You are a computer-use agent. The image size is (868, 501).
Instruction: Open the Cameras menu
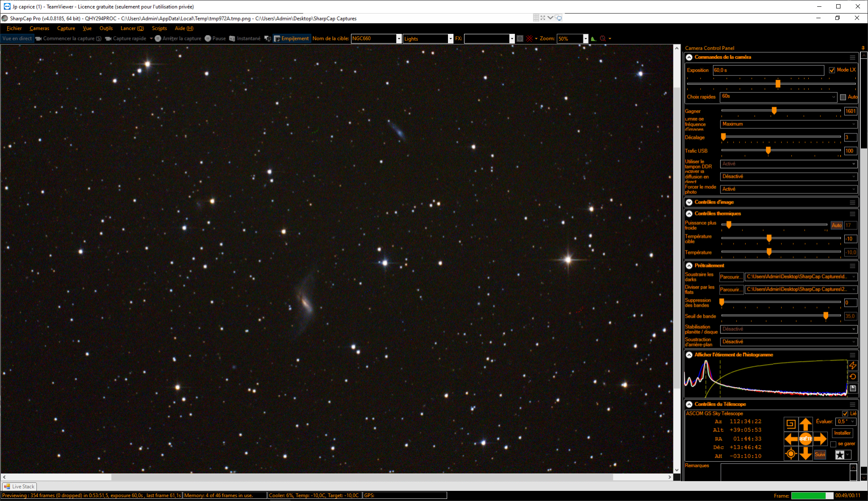coord(39,28)
